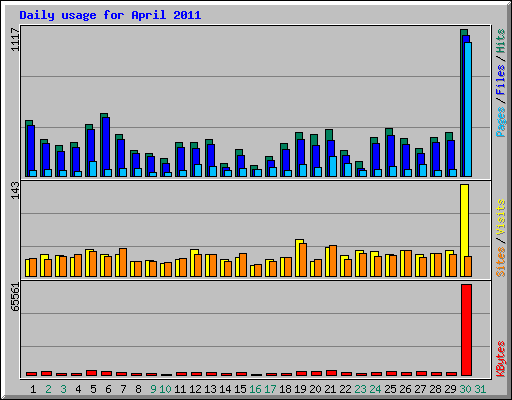
Task: Click day 10 on the x-axis
Action: tap(165, 389)
